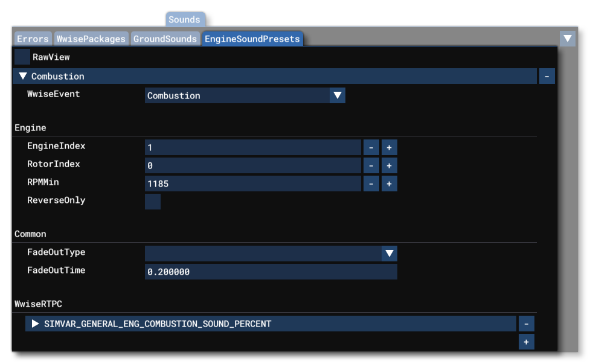This screenshot has height=364, width=590.
Task: Open the dropdown arrow at the top right
Action: 567,37
